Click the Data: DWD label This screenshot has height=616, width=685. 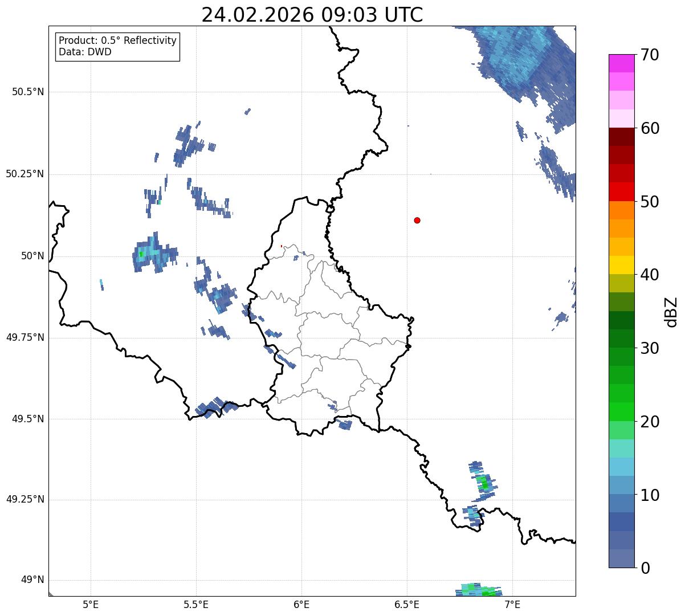coord(85,52)
